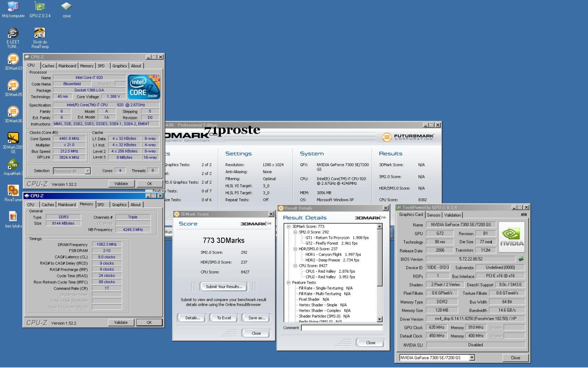Viewport: 588px width, 368px height.
Task: Click the NVIDIA logo in GPU-Z
Action: 512,237
